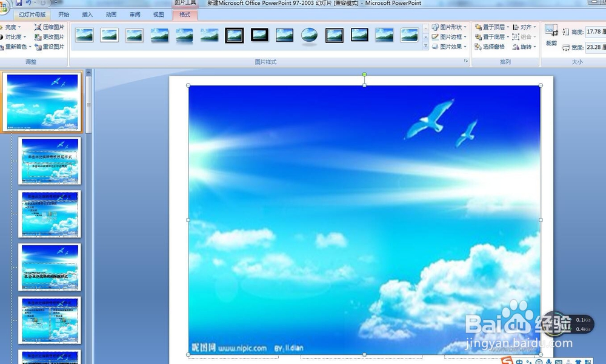The image size is (606, 364).
Task: Click the green rotation handle above the picture
Action: point(364,74)
